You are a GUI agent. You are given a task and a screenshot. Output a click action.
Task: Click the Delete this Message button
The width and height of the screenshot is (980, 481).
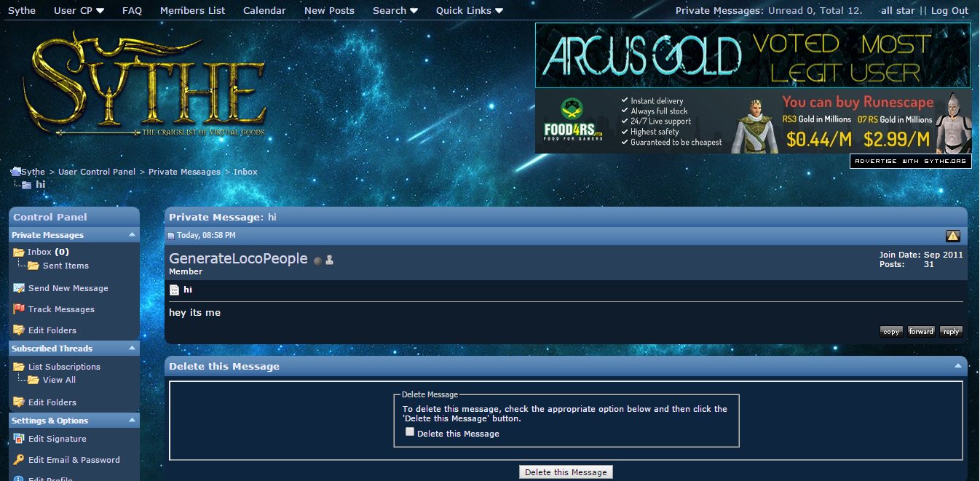pyautogui.click(x=566, y=472)
